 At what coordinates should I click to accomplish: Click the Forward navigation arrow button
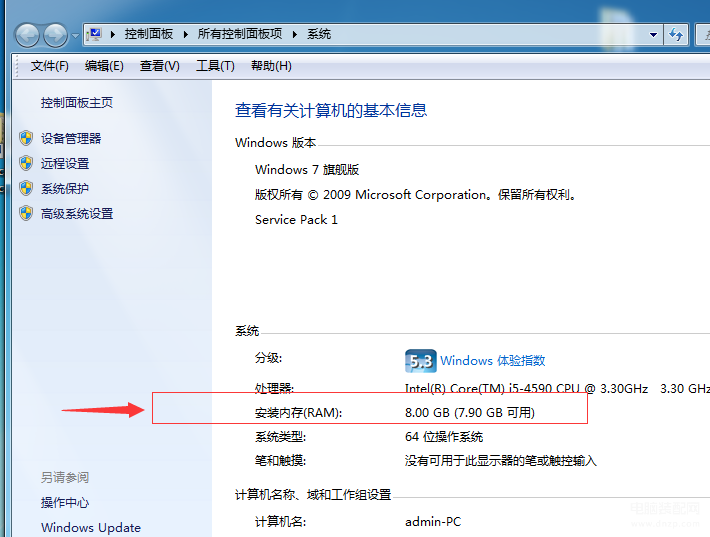pyautogui.click(x=55, y=35)
